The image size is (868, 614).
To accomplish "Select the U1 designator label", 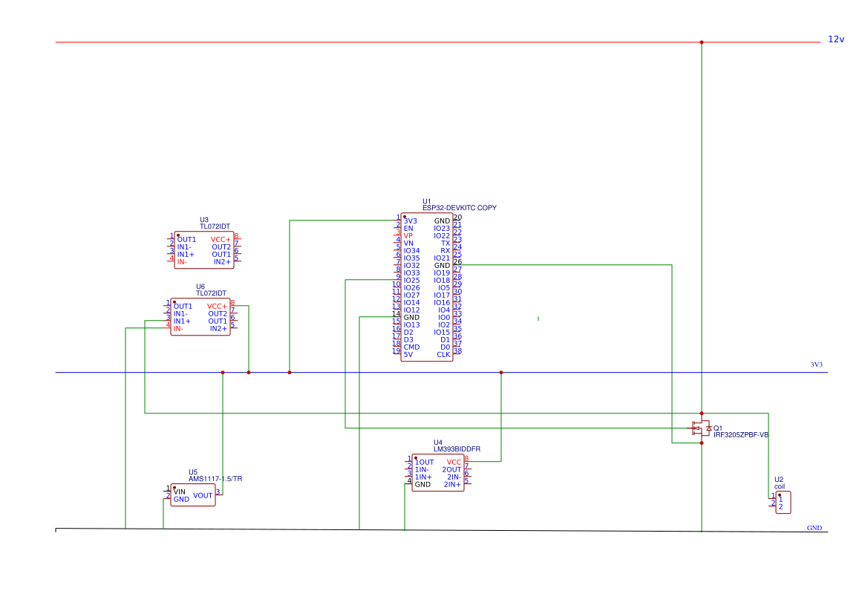I will click(x=426, y=201).
